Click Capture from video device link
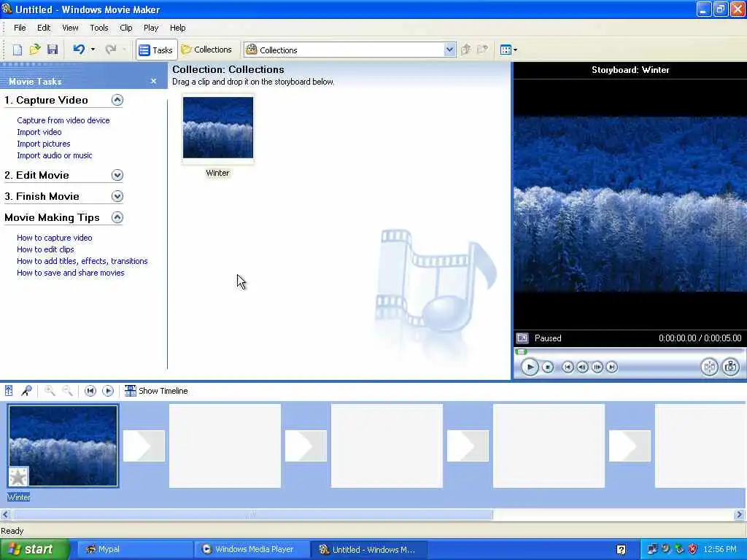 click(x=63, y=120)
